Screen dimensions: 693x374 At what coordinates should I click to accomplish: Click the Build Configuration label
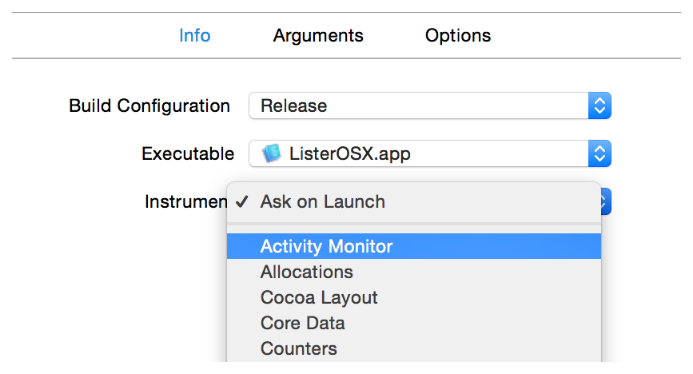tap(149, 106)
